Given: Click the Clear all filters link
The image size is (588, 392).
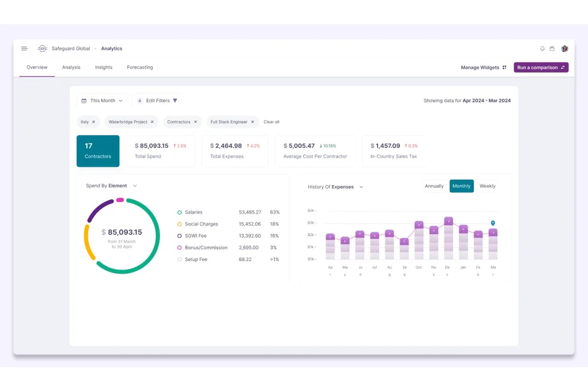Looking at the screenshot, I should point(271,122).
